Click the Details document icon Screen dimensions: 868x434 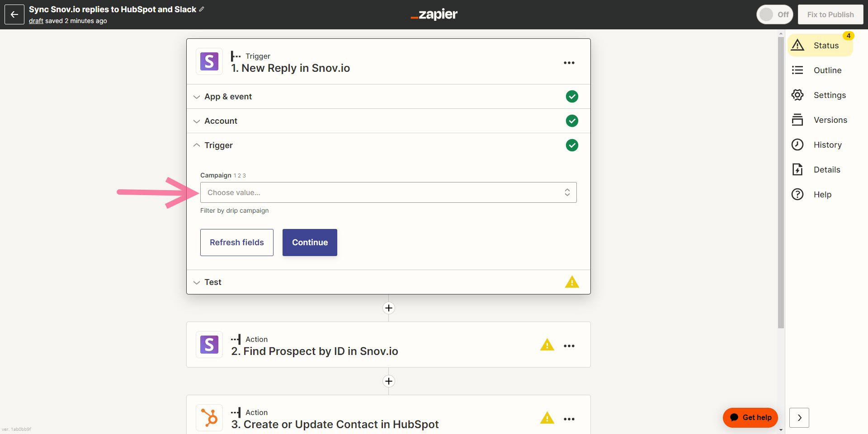coord(797,169)
